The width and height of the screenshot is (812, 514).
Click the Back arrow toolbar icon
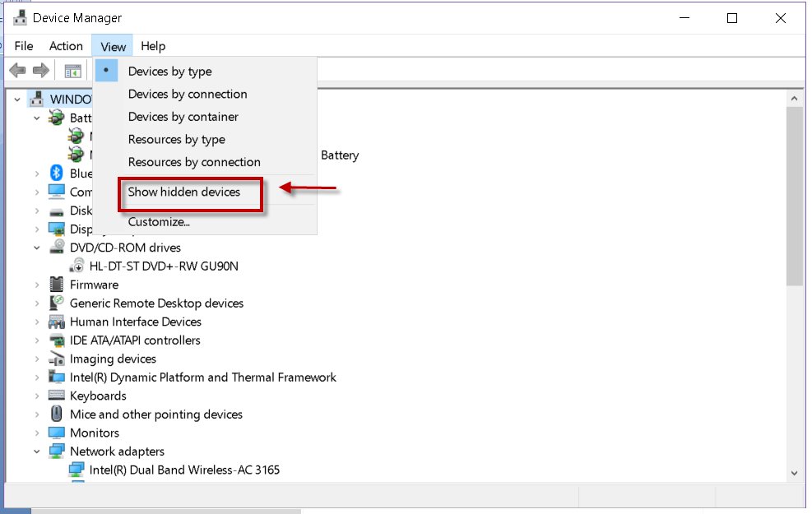click(x=17, y=71)
